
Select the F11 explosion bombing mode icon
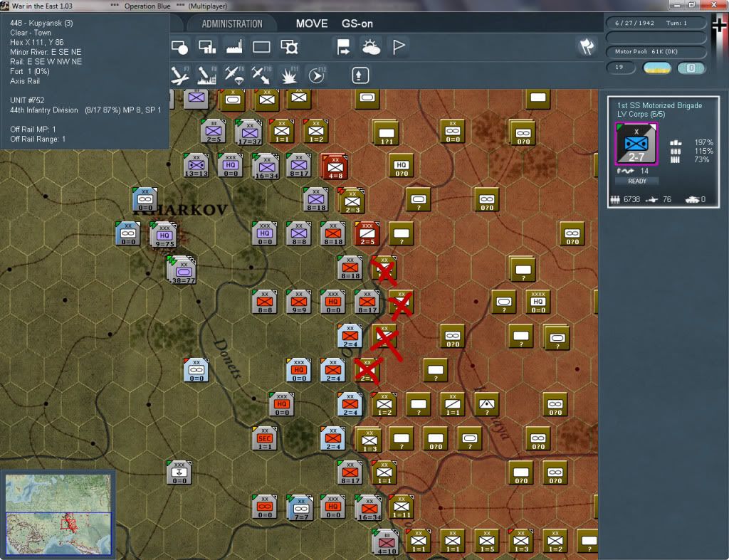pyautogui.click(x=289, y=75)
